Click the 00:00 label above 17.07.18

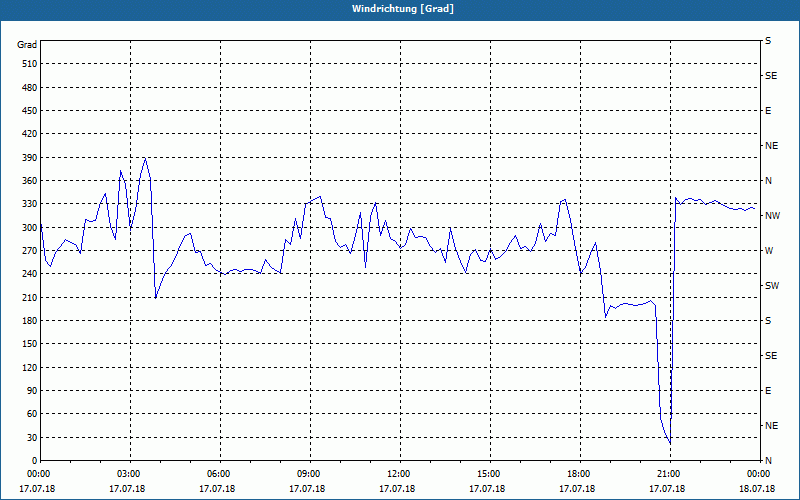[38, 474]
